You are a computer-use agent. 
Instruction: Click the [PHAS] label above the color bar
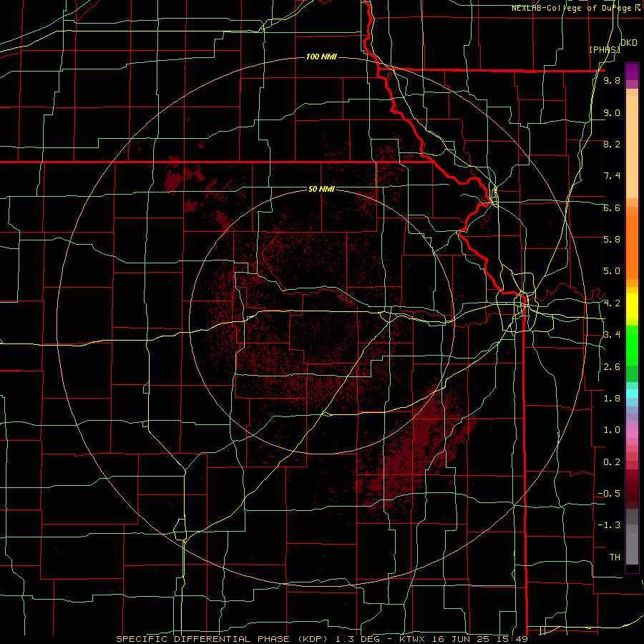605,49
